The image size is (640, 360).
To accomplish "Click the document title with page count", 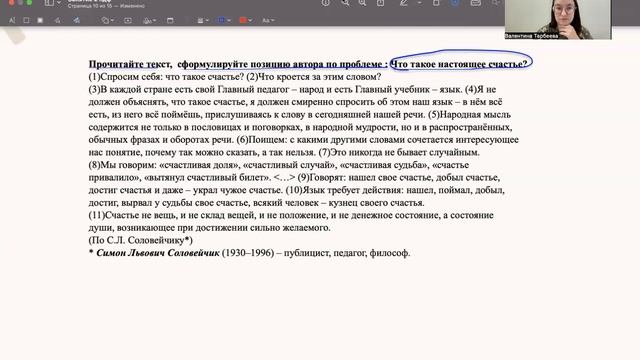I will click(106, 4).
